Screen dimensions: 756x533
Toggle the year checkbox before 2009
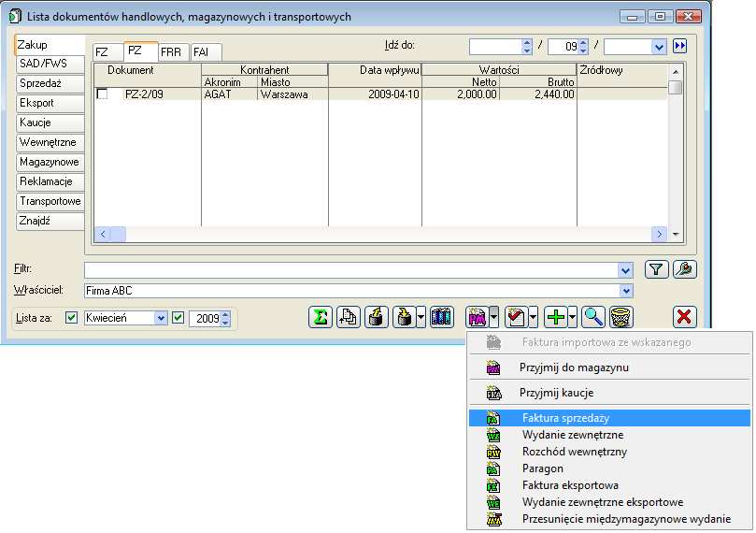click(178, 317)
